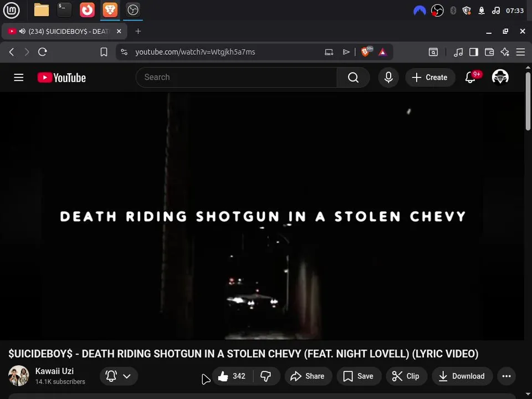Screen dimensions: 532x399
Task: Open subscription notification dropdown
Action: tap(119, 376)
